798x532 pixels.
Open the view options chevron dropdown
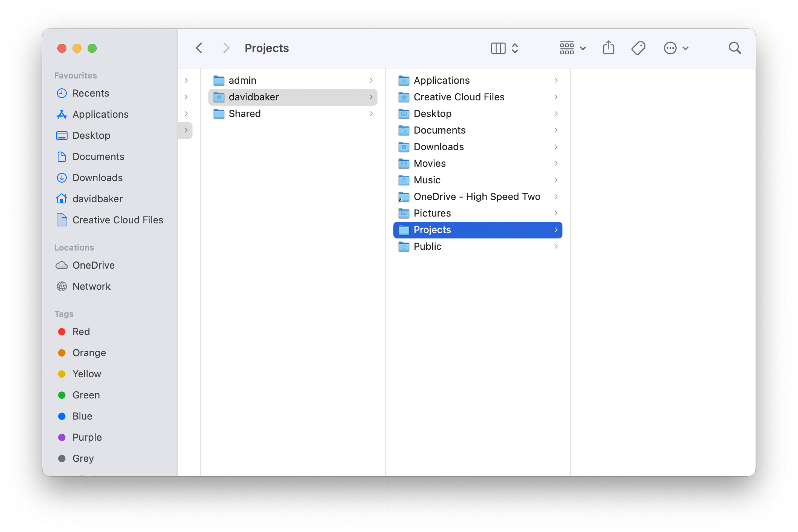coord(515,48)
